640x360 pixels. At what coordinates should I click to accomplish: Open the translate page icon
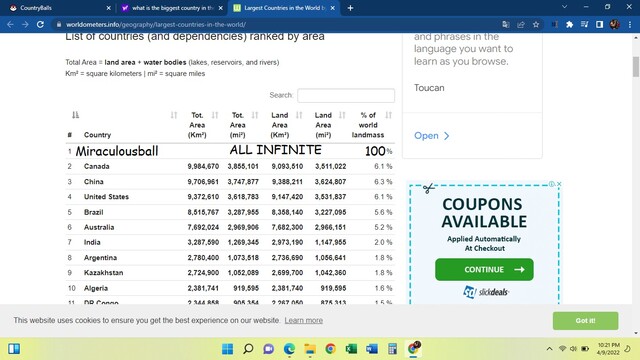tap(506, 24)
